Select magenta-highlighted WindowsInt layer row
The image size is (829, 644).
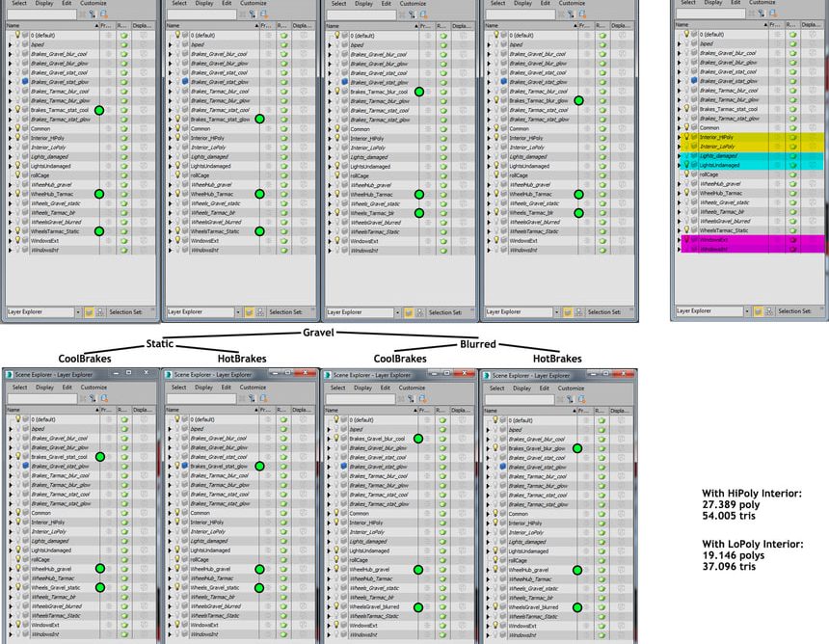pos(733,250)
